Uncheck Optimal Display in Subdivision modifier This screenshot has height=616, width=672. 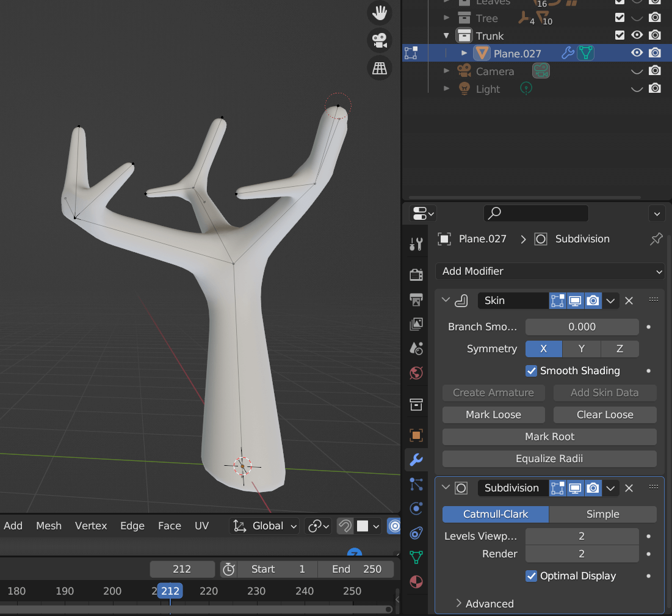click(531, 576)
